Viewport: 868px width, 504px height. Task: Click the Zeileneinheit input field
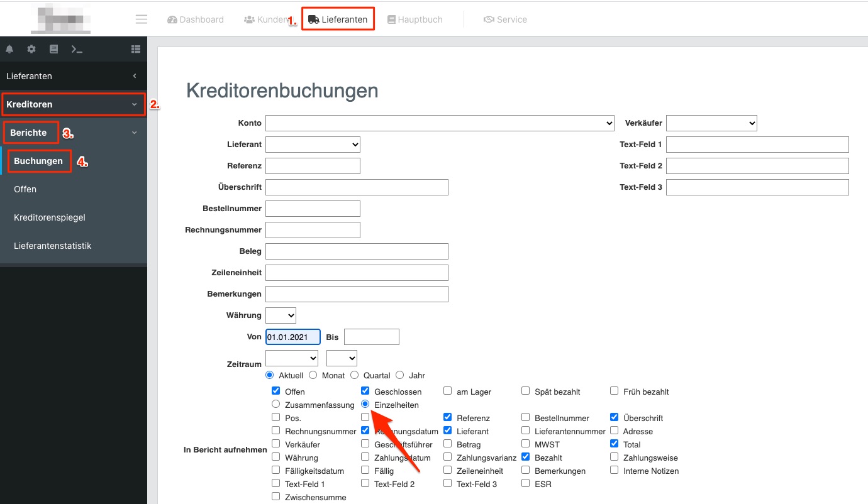357,273
